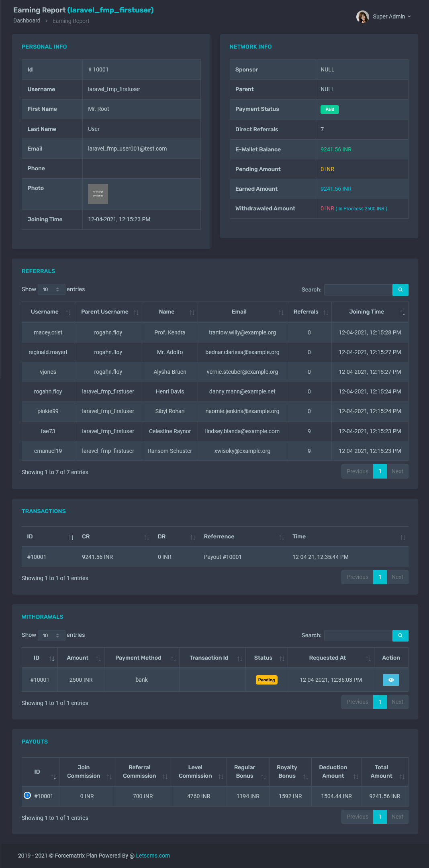Sort withdrawals by Status column arrows
The image size is (429, 868).
[x=282, y=658]
